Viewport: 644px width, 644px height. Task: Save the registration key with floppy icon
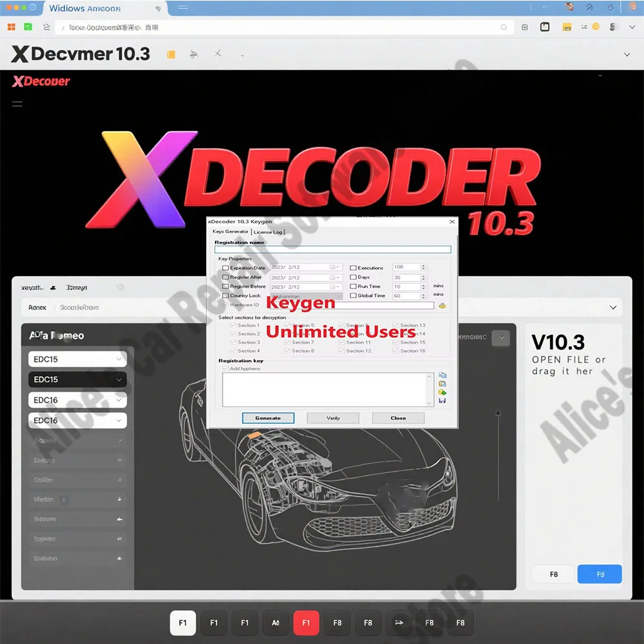click(442, 401)
